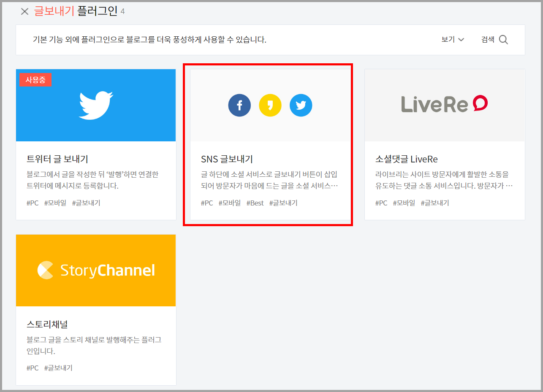Image resolution: width=543 pixels, height=392 pixels.
Task: Click #PC tag on 트위터 글 보내기 card
Action: (33, 203)
